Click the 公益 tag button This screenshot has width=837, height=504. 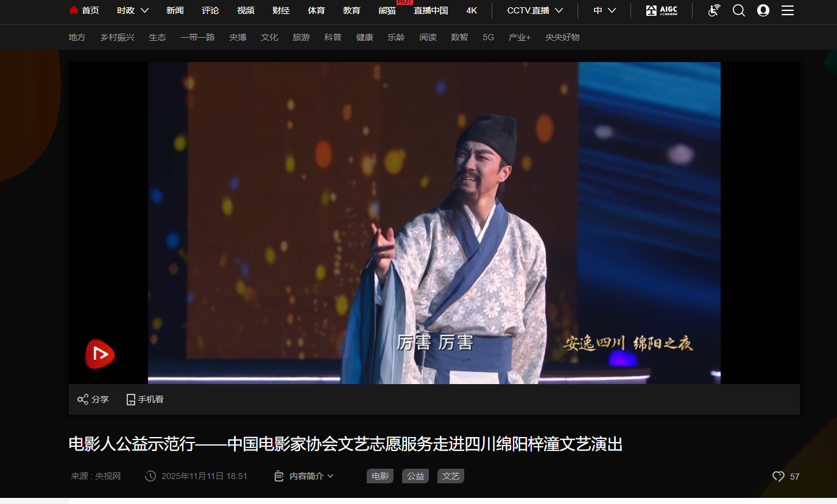[415, 476]
